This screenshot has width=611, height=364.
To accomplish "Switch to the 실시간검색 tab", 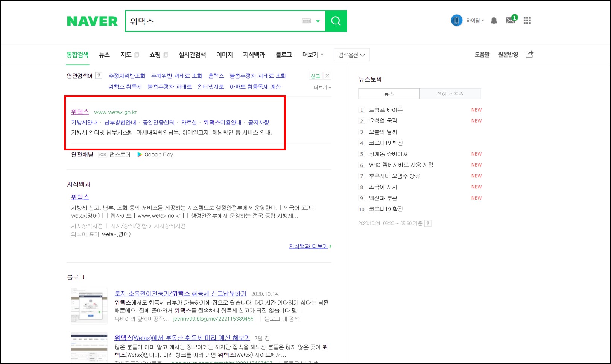I will coord(192,55).
